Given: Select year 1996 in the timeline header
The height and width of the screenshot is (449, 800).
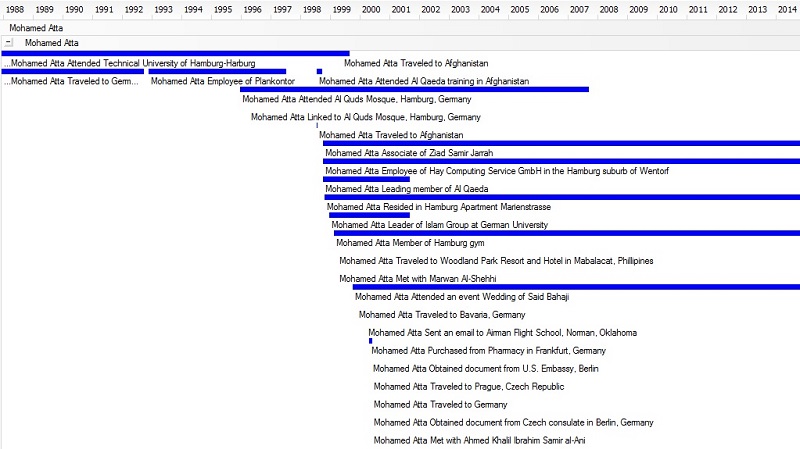Looking at the screenshot, I should tap(253, 9).
